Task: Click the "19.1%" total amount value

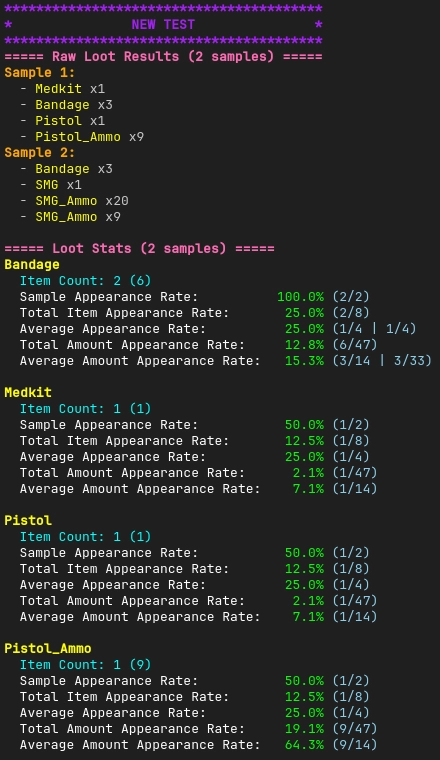Action: [x=304, y=728]
